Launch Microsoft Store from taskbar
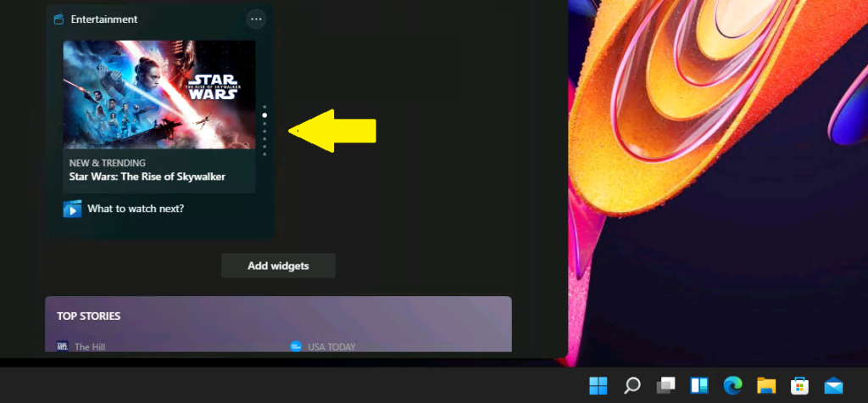Image resolution: width=868 pixels, height=403 pixels. coord(799,385)
